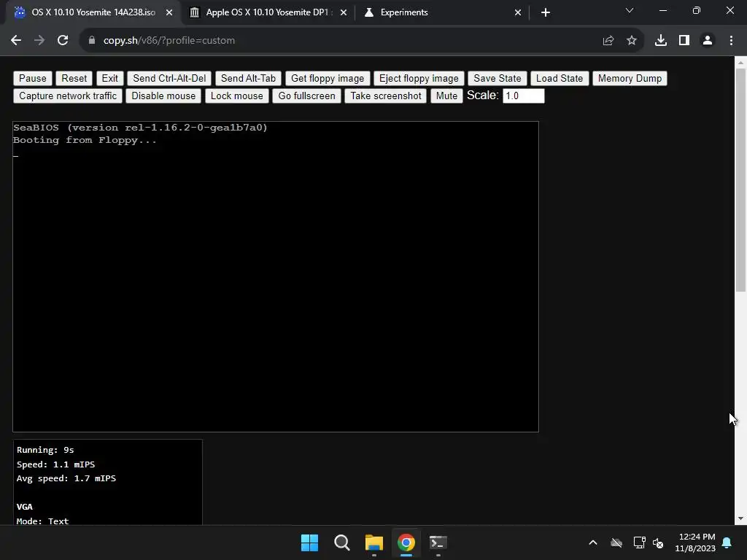
Task: Click the 'Mode: Text' VGA entry
Action: (42, 521)
